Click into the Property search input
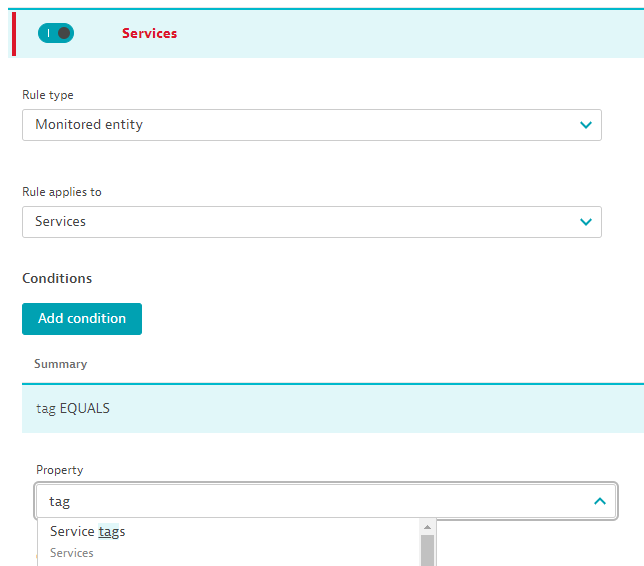This screenshot has width=644, height=566. pos(300,501)
